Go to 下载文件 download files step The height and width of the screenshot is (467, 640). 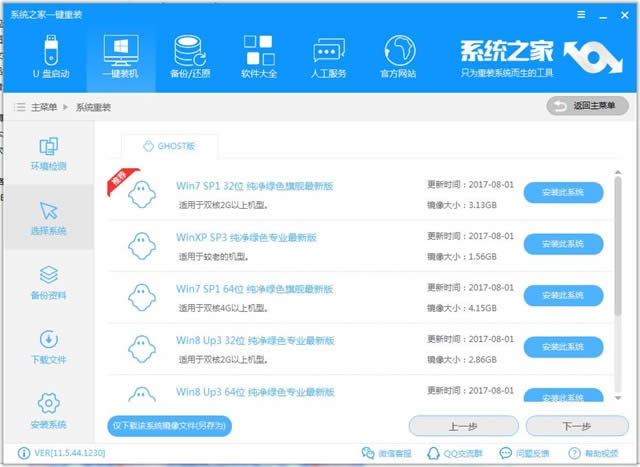pos(49,347)
